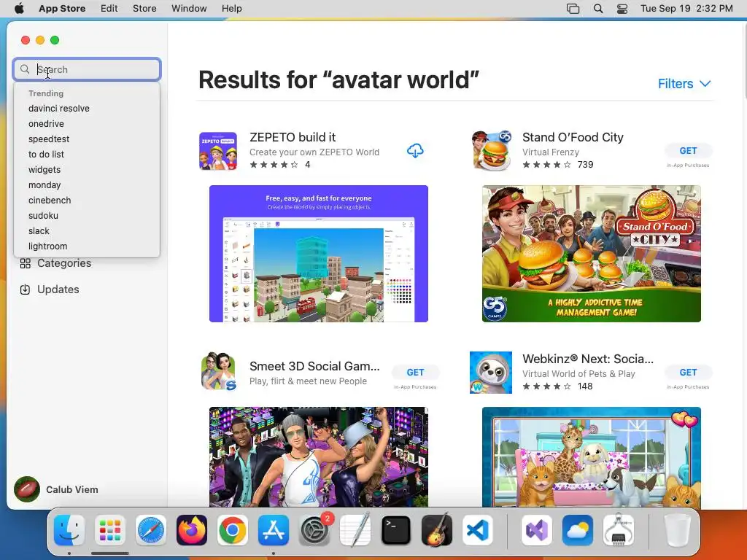Open Finder from the Dock

[x=69, y=530]
